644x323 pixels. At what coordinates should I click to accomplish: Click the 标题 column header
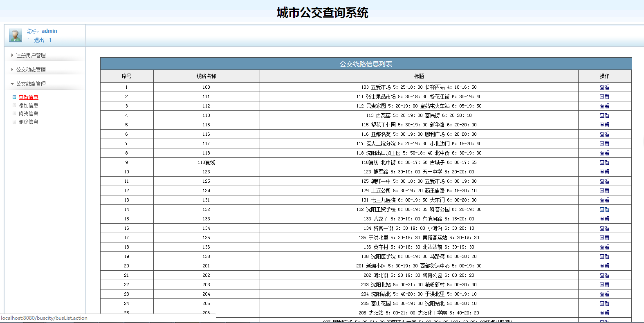(x=419, y=76)
